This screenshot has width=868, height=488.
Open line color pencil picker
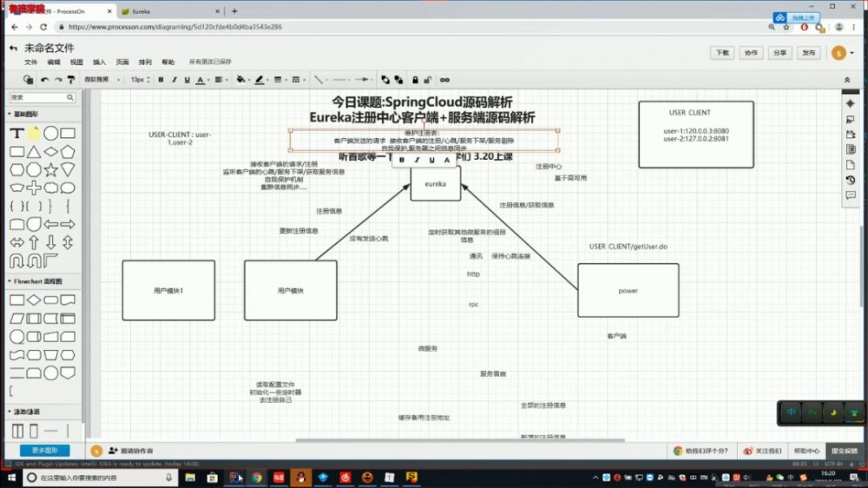260,80
